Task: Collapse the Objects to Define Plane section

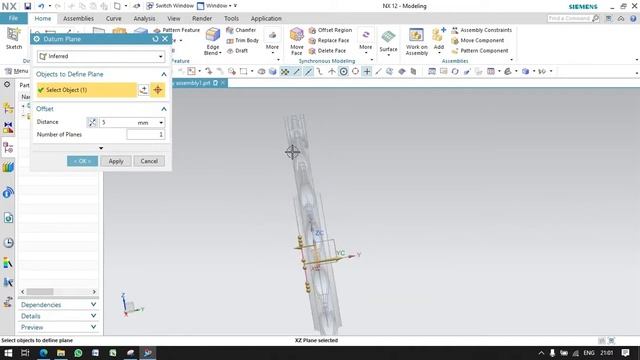Action: 164,74
